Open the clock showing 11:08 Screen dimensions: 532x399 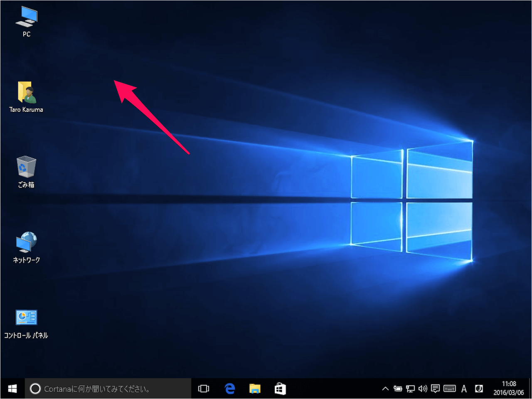coord(509,389)
